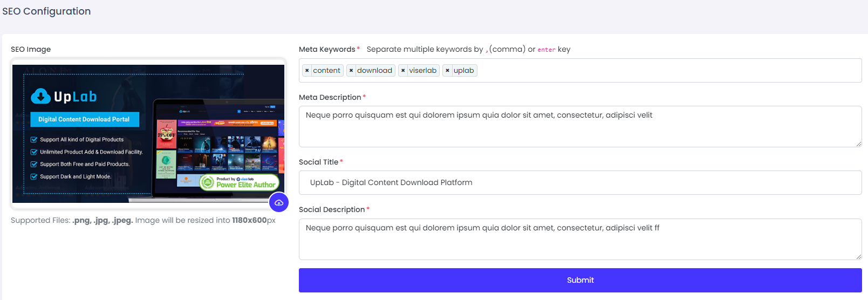Click the 'download' keyword tag text
This screenshot has height=300, width=868.
tap(374, 71)
